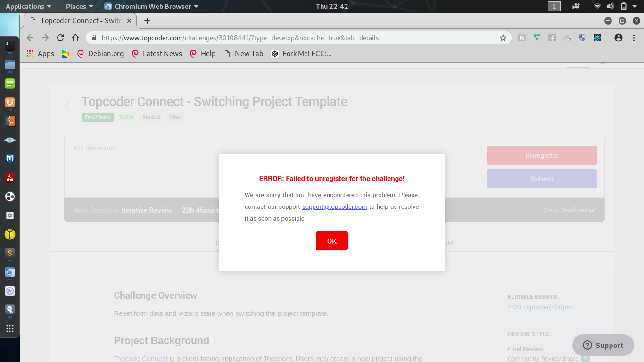Click the workspace 1 indicator

(554, 6)
